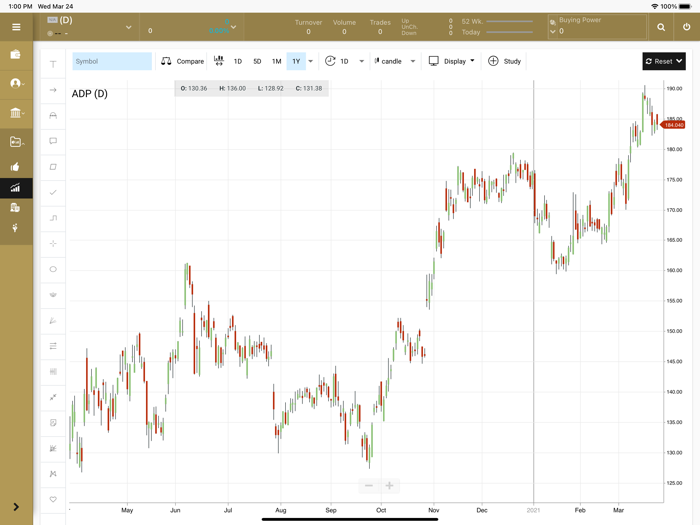
Task: Select the heart favorite tool
Action: click(x=53, y=499)
